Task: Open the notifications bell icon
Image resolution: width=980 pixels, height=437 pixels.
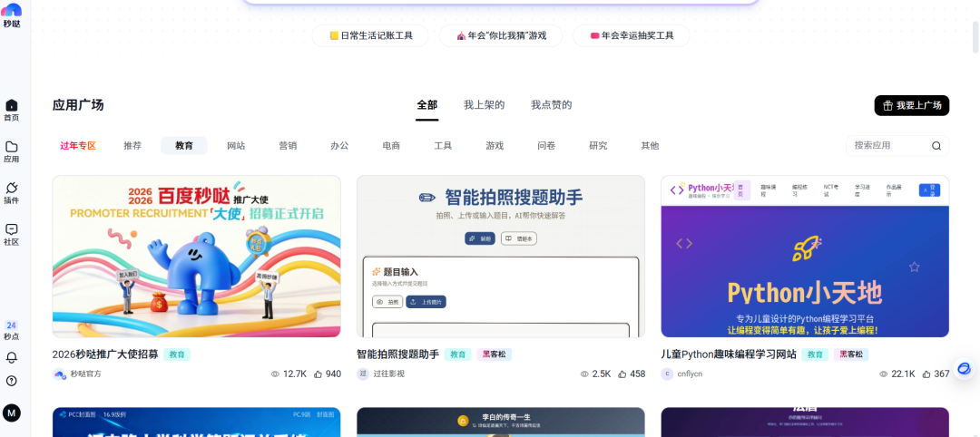Action: coord(11,358)
